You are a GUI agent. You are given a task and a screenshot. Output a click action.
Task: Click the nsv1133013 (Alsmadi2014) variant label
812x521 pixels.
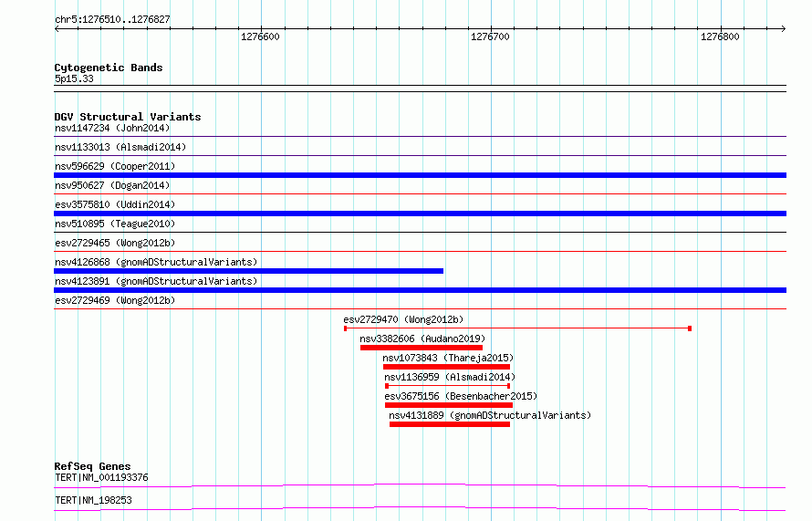[120, 147]
